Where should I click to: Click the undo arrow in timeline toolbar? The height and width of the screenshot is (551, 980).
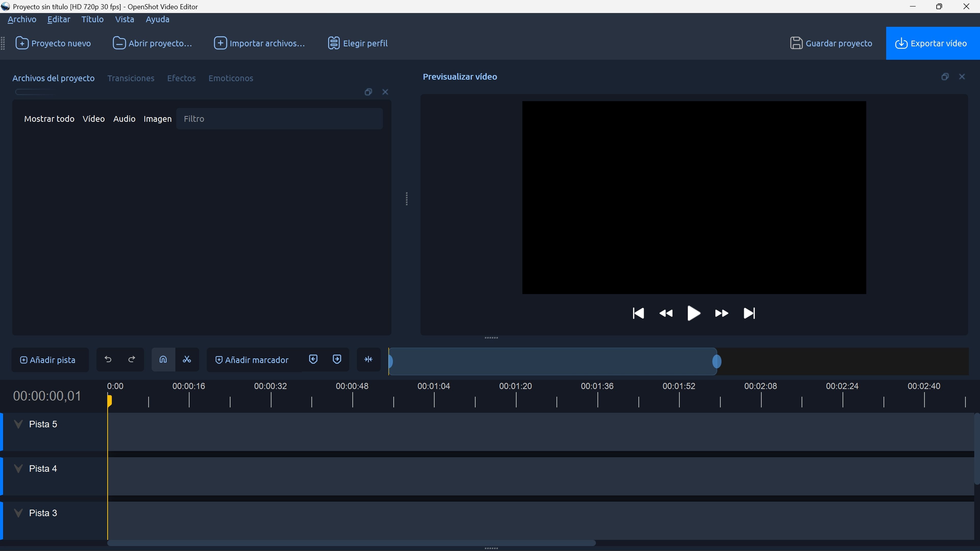(x=108, y=360)
